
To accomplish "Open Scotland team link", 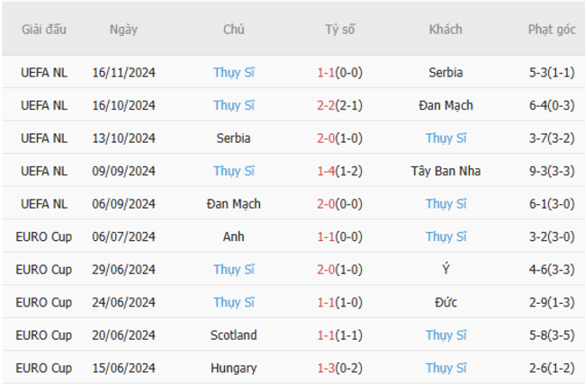I will coord(234,335).
